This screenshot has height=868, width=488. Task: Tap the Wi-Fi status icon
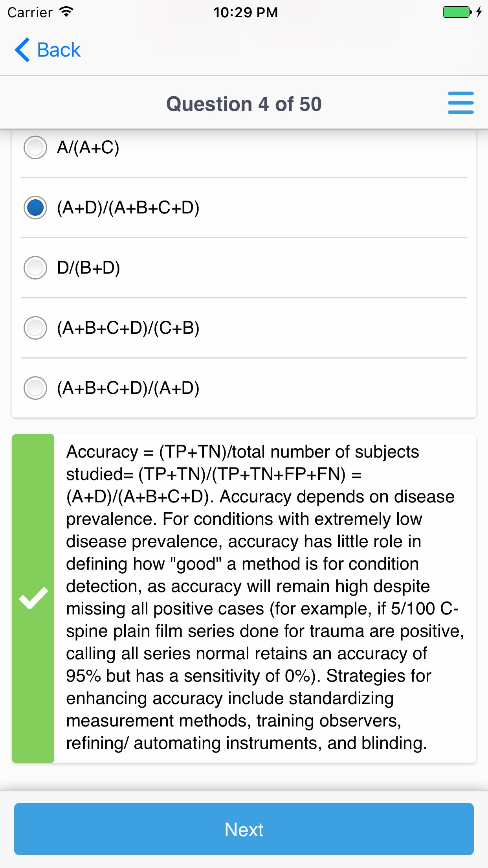(66, 12)
